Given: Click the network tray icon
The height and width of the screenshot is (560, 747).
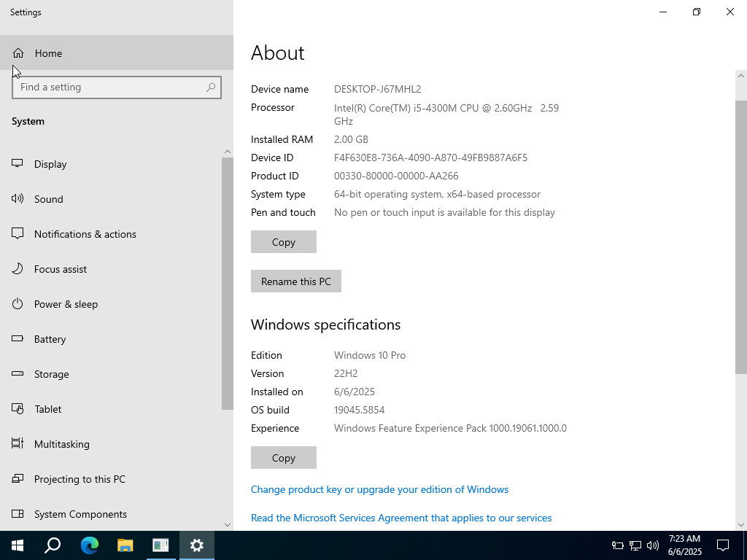Looking at the screenshot, I should [635, 545].
